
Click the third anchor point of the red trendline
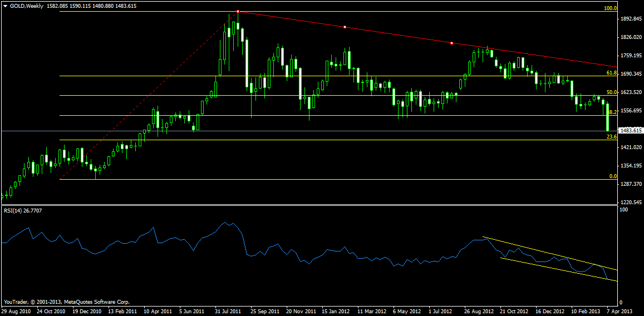pos(451,43)
